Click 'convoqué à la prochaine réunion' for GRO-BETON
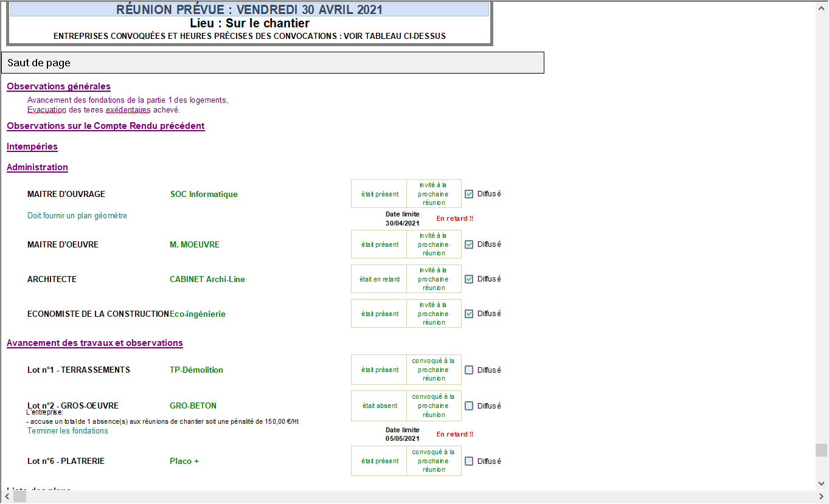 pos(434,406)
